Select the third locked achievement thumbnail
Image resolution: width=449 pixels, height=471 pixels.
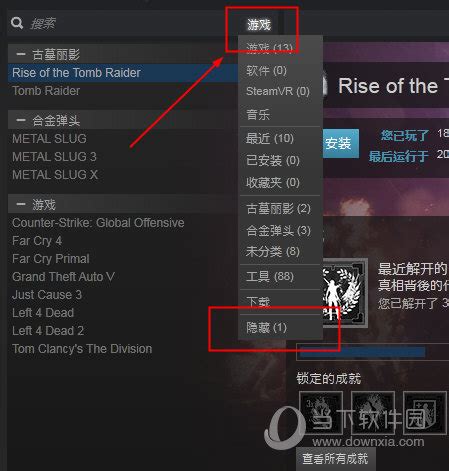coord(425,413)
